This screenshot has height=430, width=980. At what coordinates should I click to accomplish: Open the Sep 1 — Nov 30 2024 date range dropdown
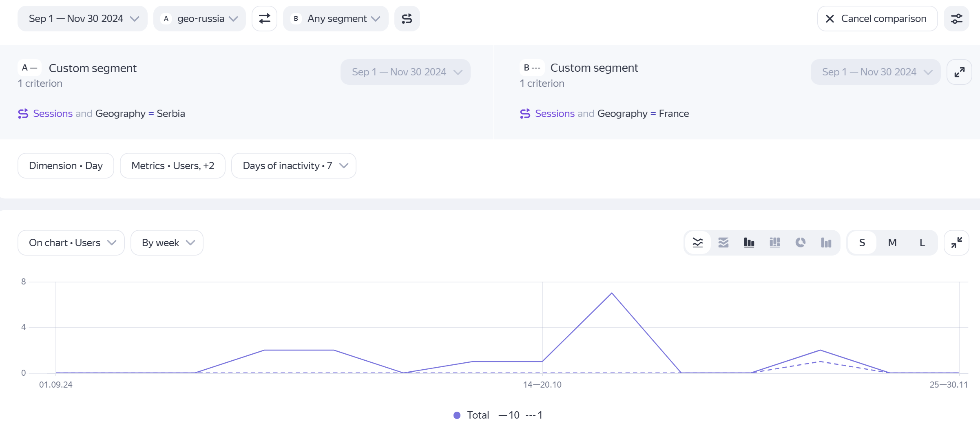coord(82,19)
